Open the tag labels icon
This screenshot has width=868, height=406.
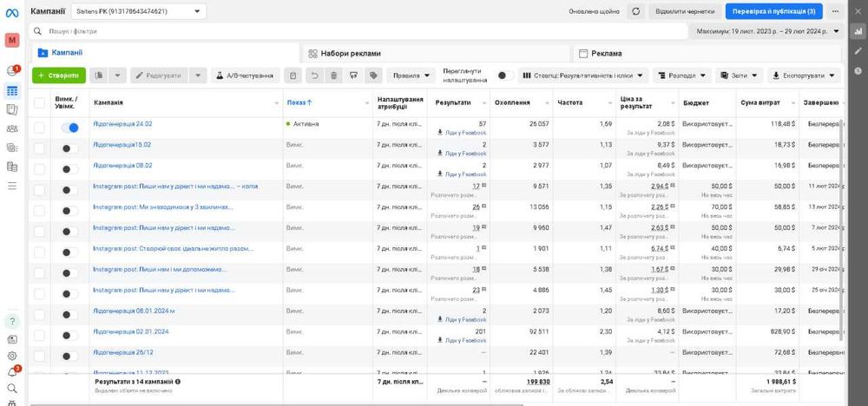(372, 75)
